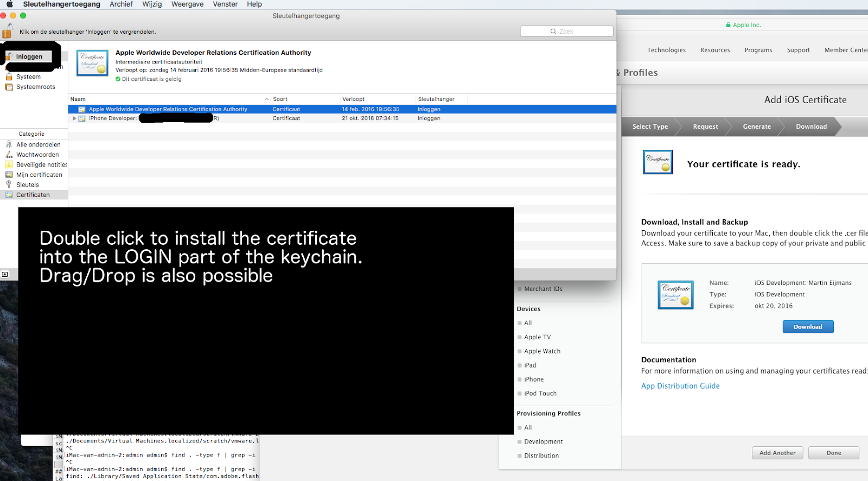The height and width of the screenshot is (481, 868).
Task: Click the Wachtwoorden key icon
Action: click(x=9, y=155)
